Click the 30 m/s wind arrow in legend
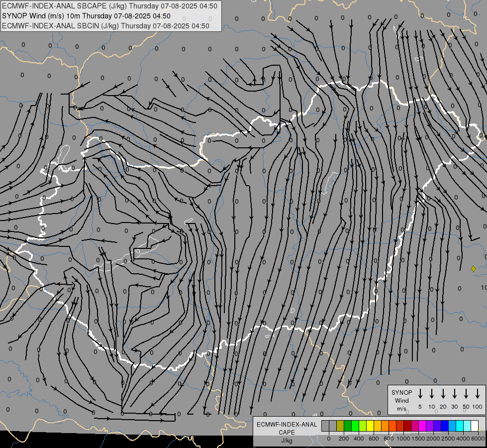 tap(455, 394)
